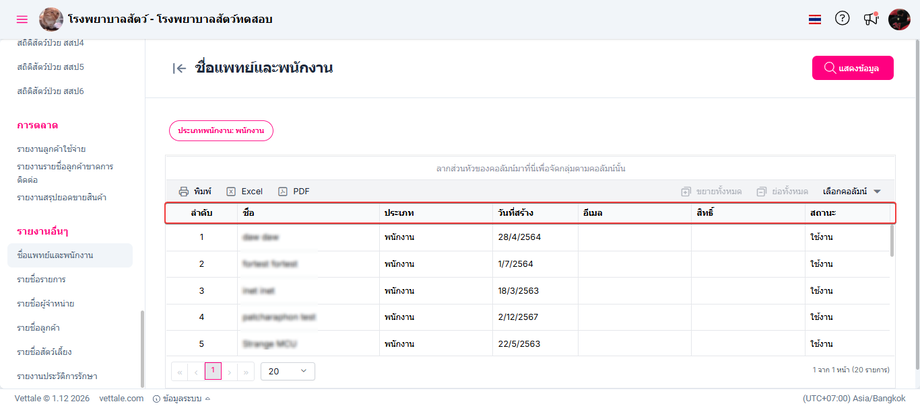Open the page size dropdown showing 20

pos(287,371)
